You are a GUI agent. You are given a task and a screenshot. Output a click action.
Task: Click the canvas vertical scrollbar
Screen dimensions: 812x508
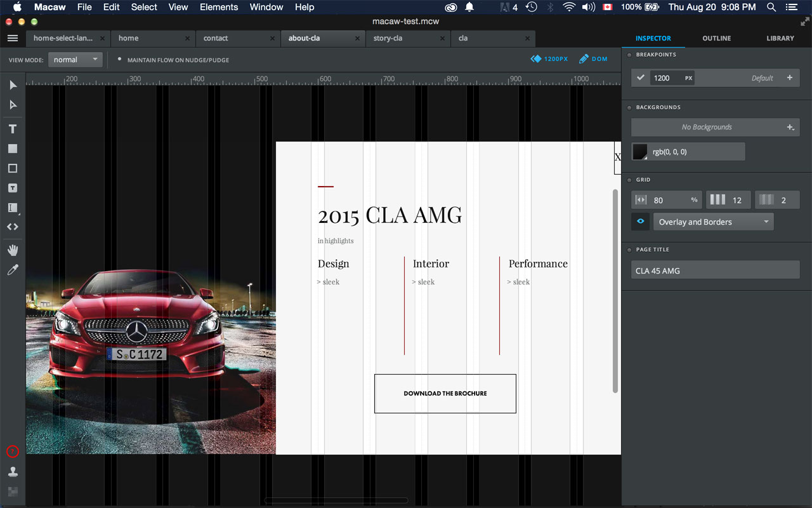[x=615, y=291]
